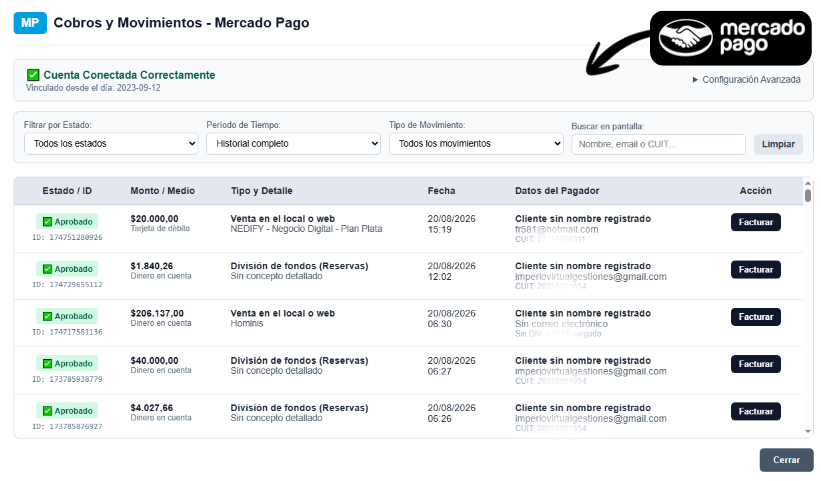Image resolution: width=821 pixels, height=481 pixels.
Task: Click Sin correo electrónico text
Action: coord(561,324)
